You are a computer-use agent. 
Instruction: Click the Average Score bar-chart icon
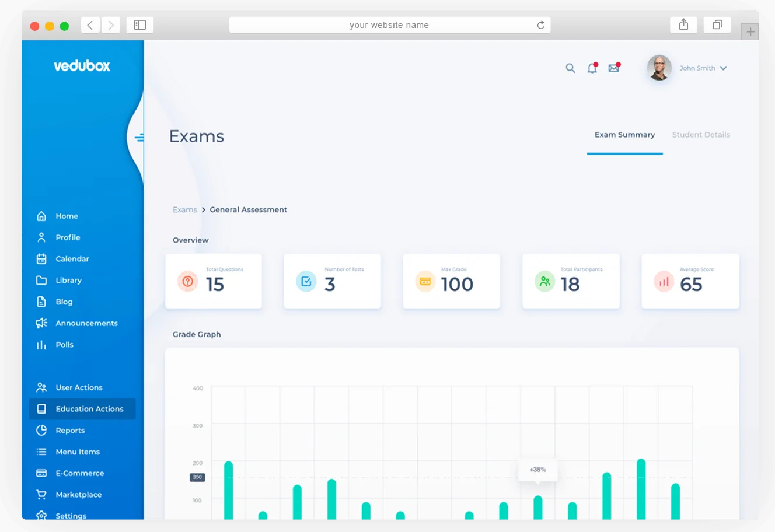[x=664, y=282]
